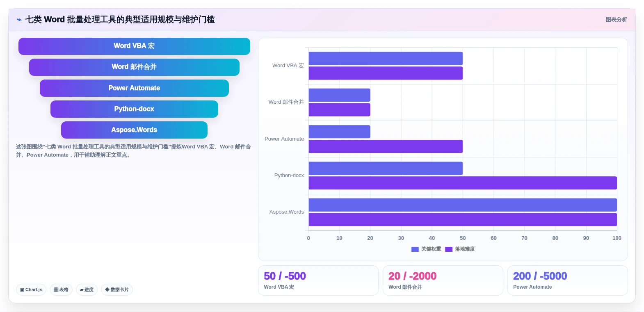Select the Python-docx funnel bar
Image resolution: width=644 pixels, height=312 pixels.
click(x=134, y=109)
